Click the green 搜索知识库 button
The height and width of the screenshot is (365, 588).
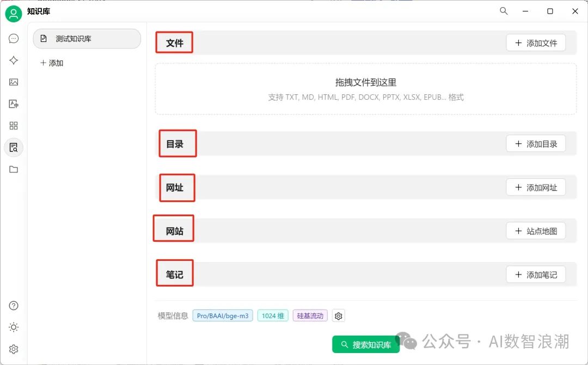coord(366,344)
